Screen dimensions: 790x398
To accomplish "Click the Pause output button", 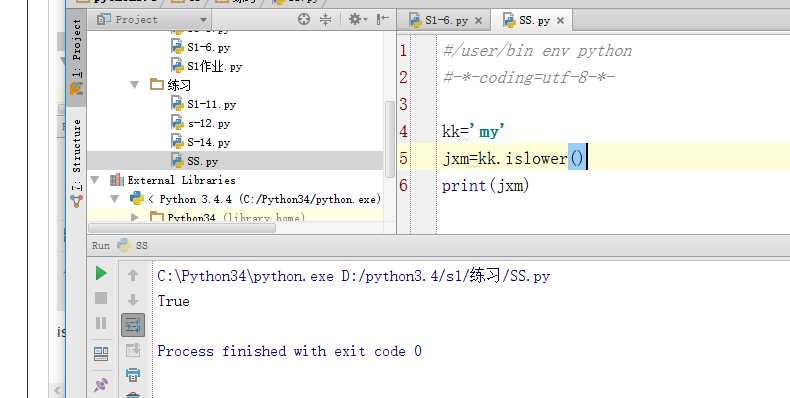I will (101, 323).
